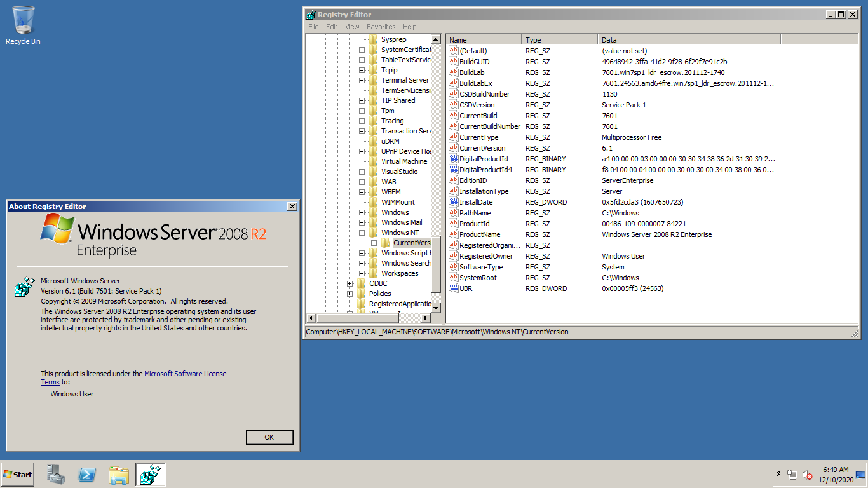The height and width of the screenshot is (488, 868).
Task: Select the InstallationType value name
Action: point(484,191)
